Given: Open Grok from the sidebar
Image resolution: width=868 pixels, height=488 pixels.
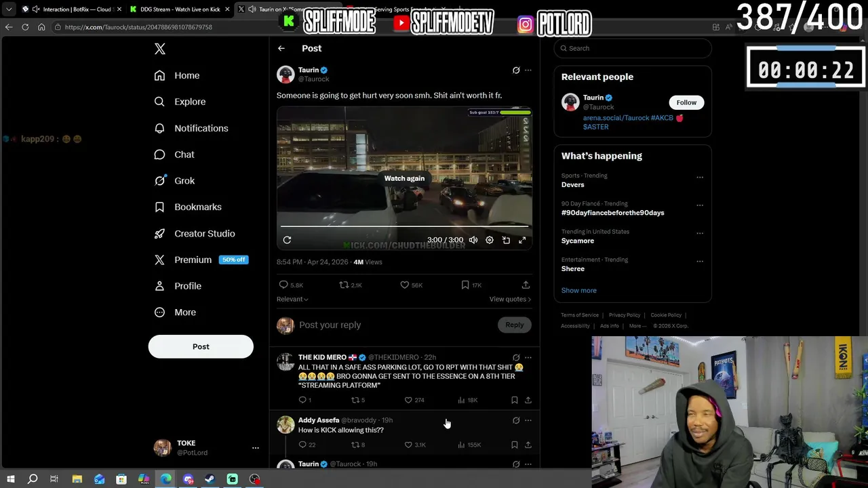Looking at the screenshot, I should point(174,181).
